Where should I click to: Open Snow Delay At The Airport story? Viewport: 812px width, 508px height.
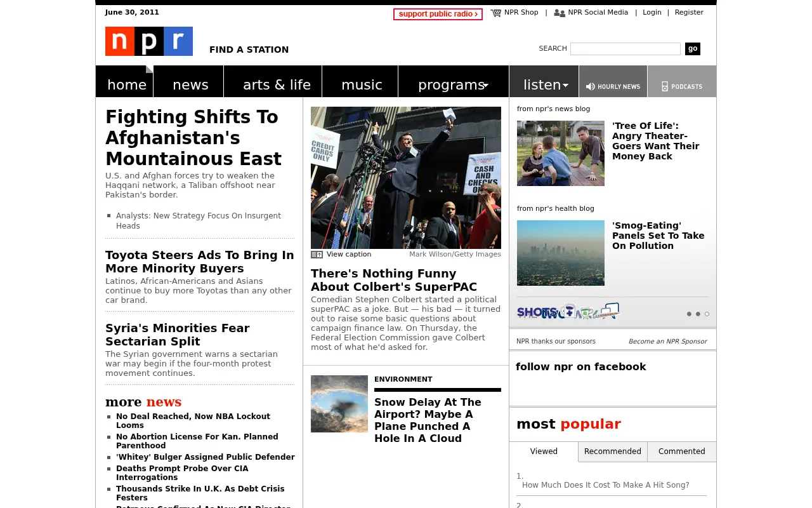click(428, 420)
